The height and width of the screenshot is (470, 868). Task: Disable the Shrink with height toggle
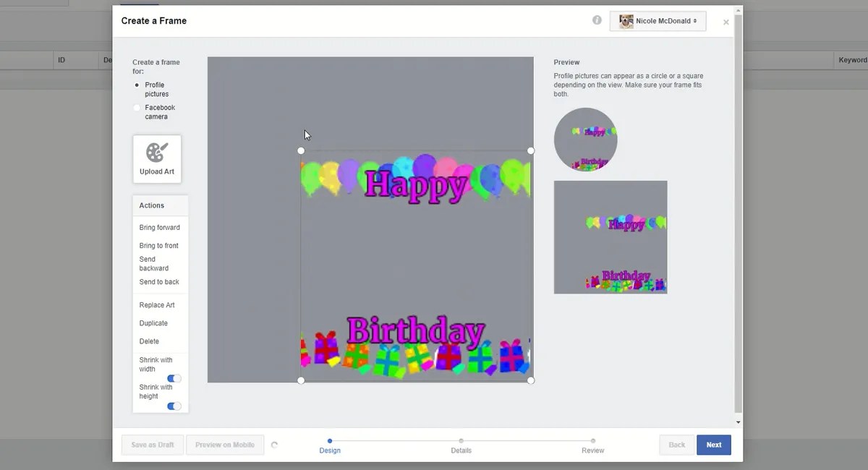click(x=174, y=405)
